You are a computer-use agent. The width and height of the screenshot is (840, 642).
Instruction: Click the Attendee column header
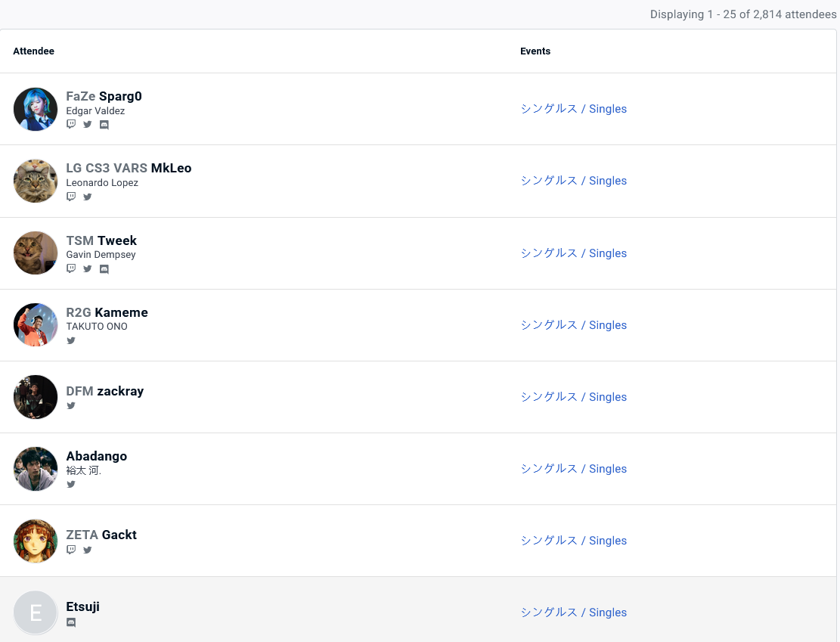34,51
